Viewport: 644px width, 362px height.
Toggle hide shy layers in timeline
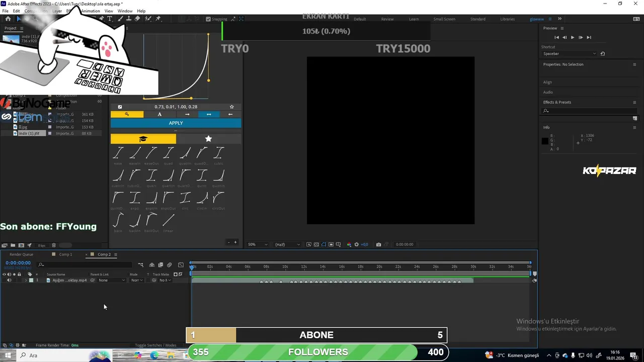tap(151, 265)
